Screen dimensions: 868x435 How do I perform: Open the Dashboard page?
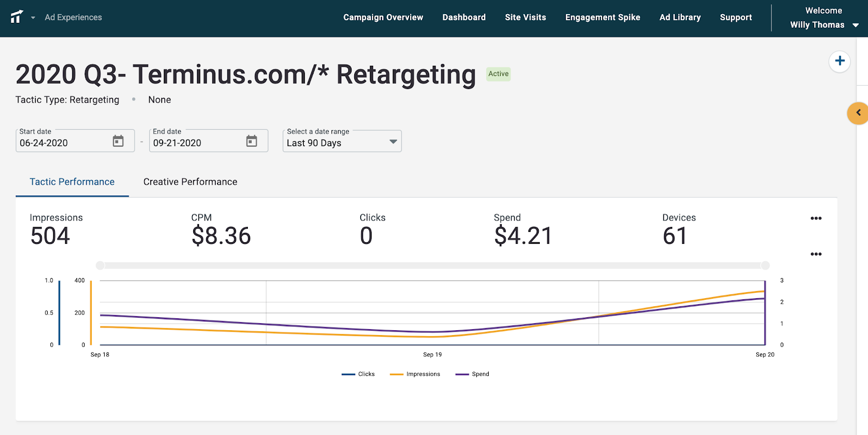point(464,17)
